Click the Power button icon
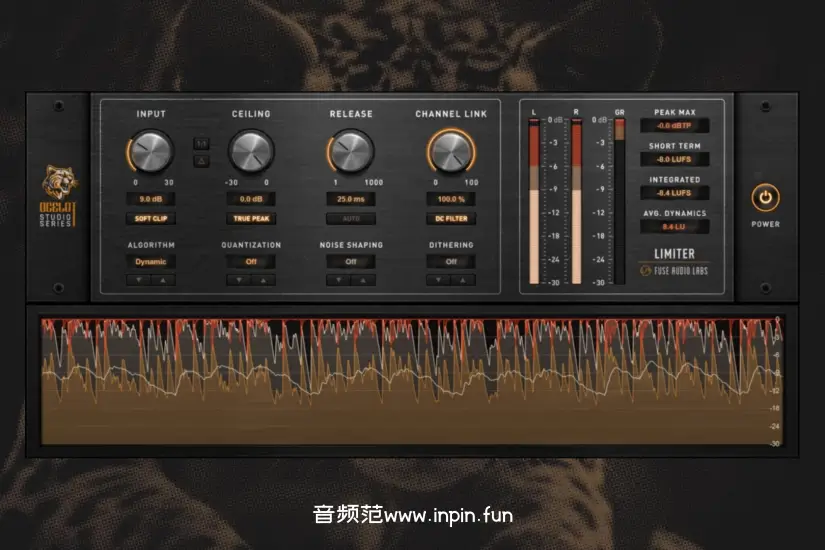 coord(765,197)
